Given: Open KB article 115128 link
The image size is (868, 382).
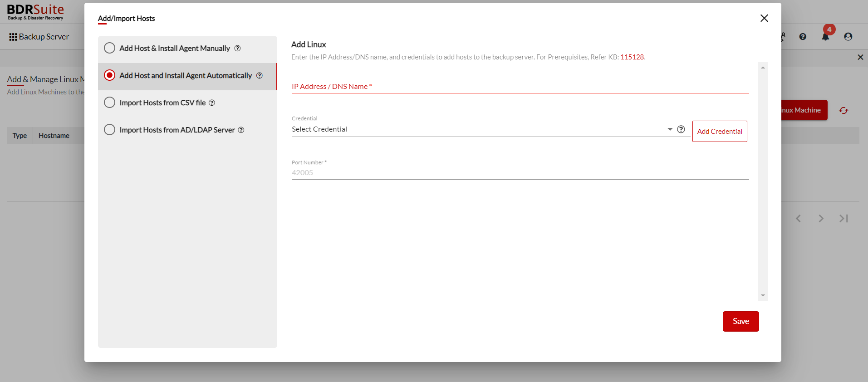Looking at the screenshot, I should tap(632, 57).
